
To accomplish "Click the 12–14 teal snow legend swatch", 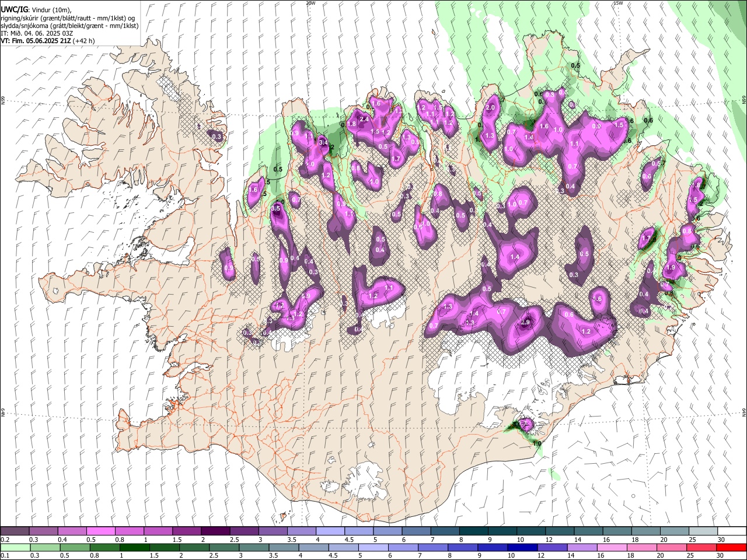I will pos(559,531).
